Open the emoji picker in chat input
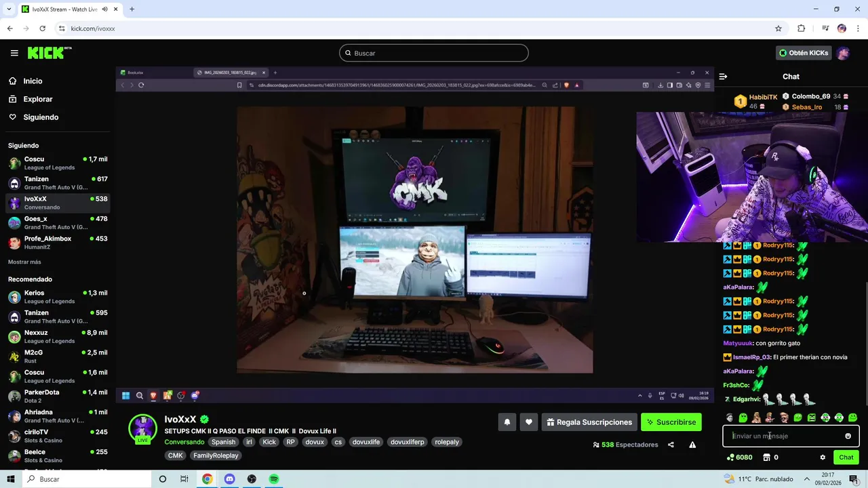This screenshot has height=488, width=868. point(848,436)
